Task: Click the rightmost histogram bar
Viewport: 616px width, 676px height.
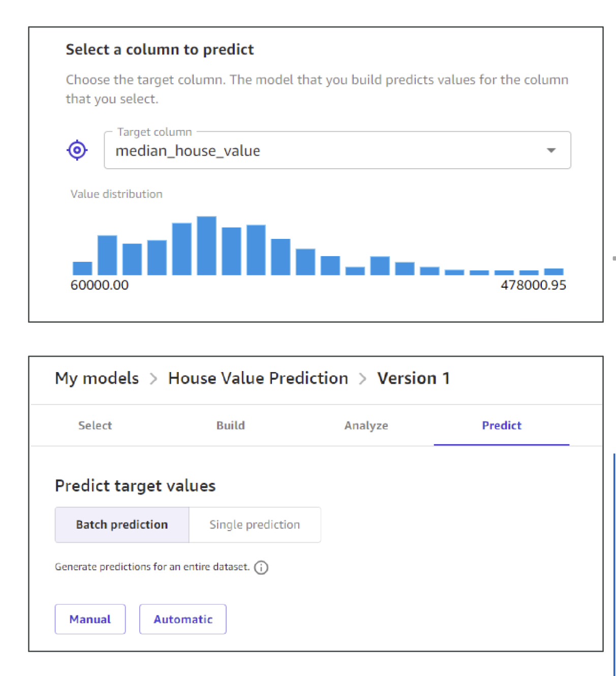Action: coord(553,271)
